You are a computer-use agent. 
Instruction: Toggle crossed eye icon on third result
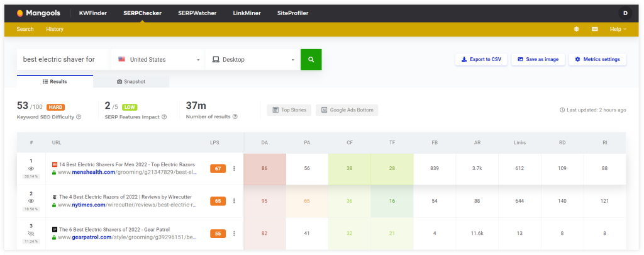(31, 233)
